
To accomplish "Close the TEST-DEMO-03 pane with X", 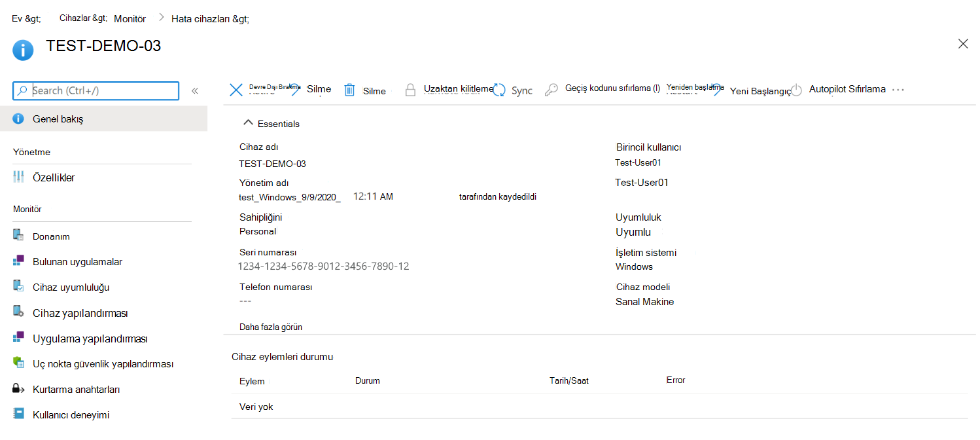I will coord(963,44).
